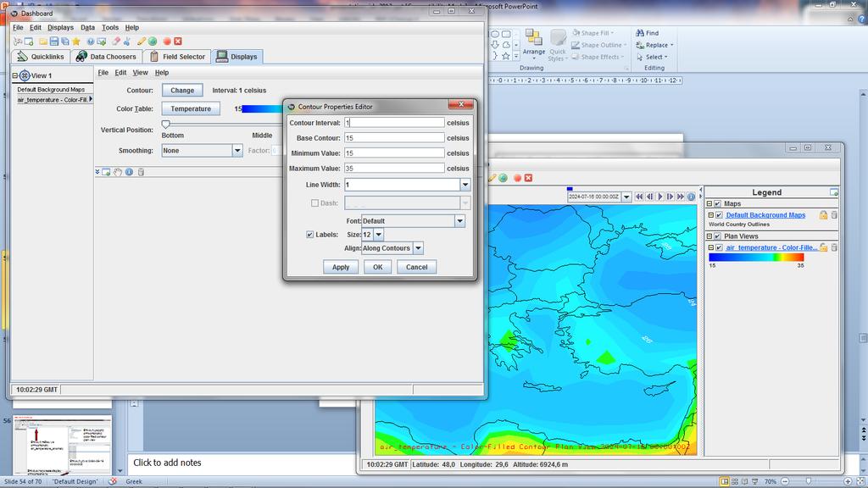Toggle the Maps category checkbox in Legend
Screen dimensions: 868x488
point(717,204)
